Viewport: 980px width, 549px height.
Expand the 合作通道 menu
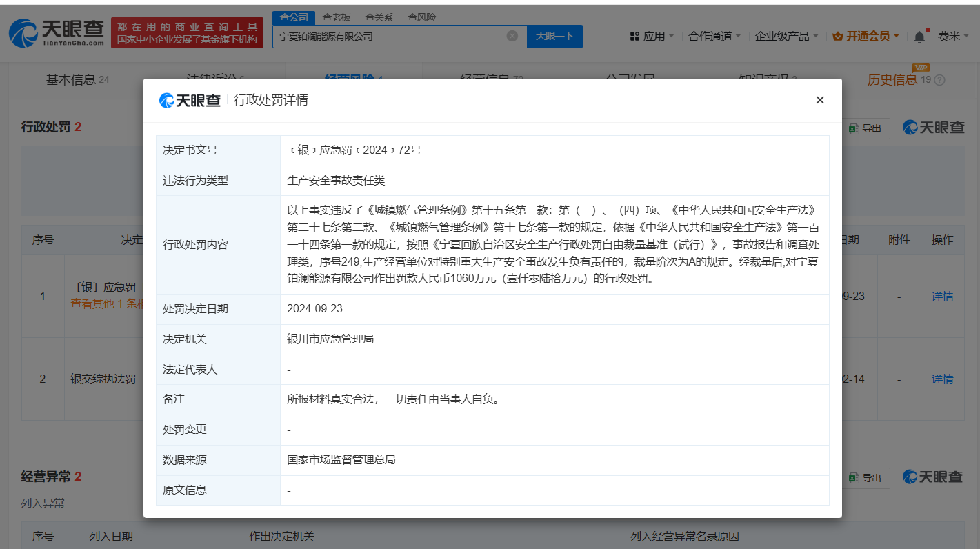point(714,36)
